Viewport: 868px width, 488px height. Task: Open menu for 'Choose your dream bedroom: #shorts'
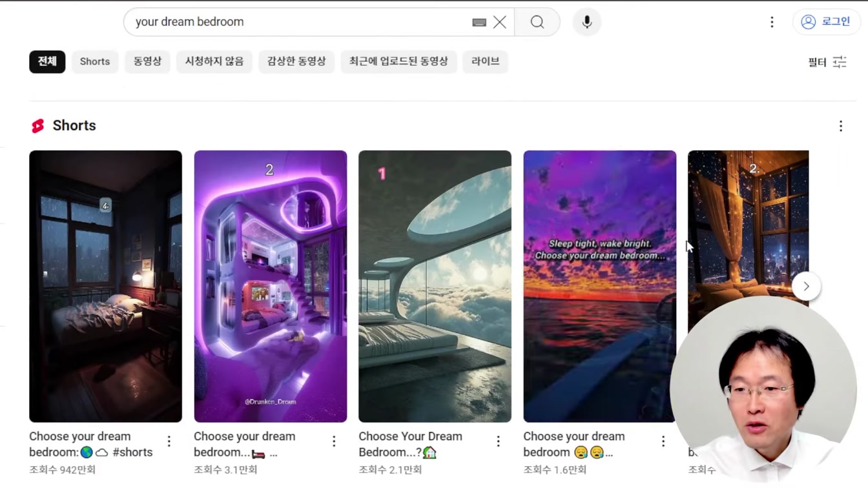(x=169, y=442)
